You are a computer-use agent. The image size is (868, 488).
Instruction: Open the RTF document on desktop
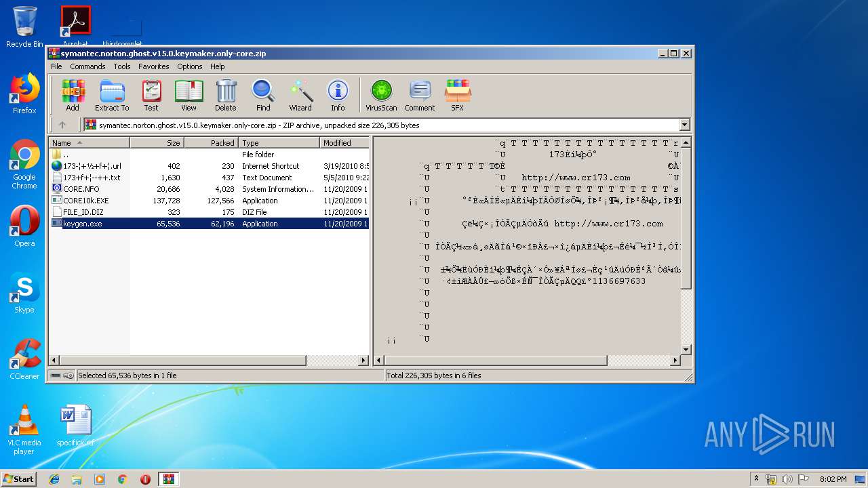click(75, 426)
